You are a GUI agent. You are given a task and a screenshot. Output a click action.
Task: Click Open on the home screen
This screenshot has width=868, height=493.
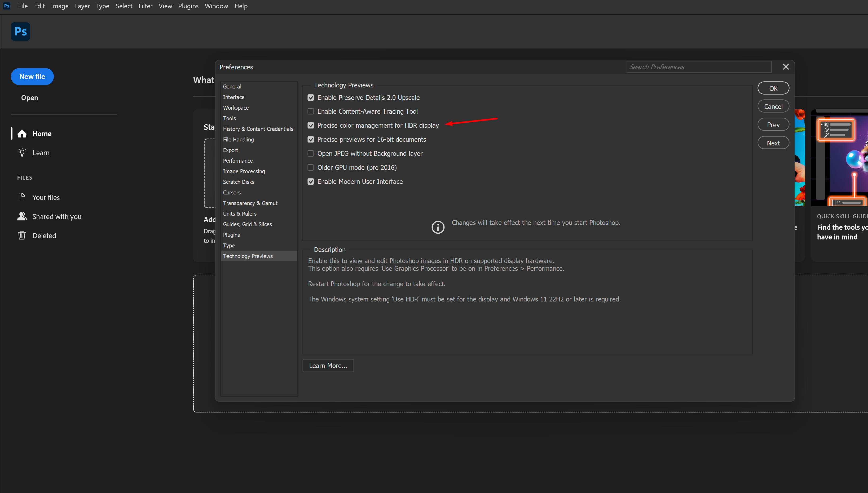(x=29, y=97)
